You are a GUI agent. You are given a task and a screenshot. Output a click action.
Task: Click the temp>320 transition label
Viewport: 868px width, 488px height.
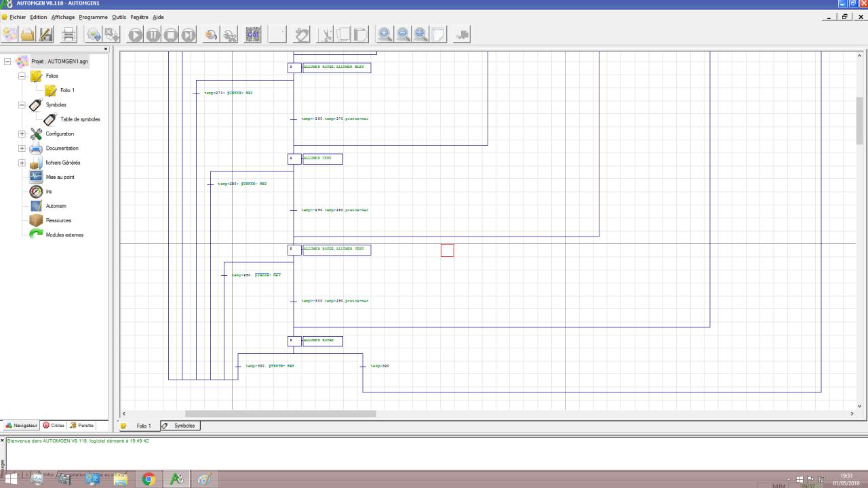coord(381,366)
